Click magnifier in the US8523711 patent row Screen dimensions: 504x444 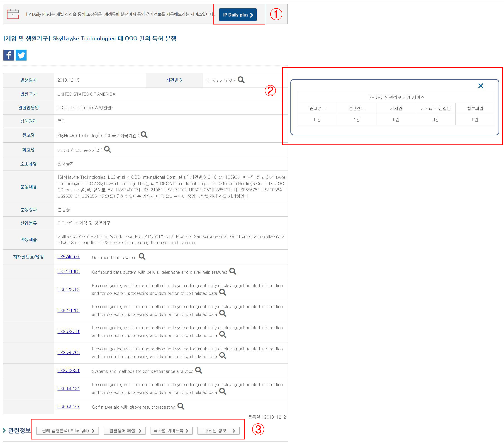[x=223, y=334]
